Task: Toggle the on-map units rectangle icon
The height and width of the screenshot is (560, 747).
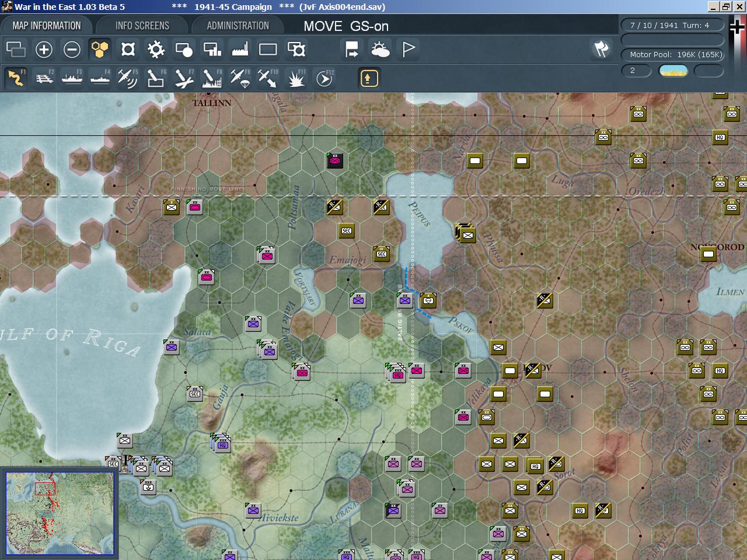Action: click(x=268, y=50)
